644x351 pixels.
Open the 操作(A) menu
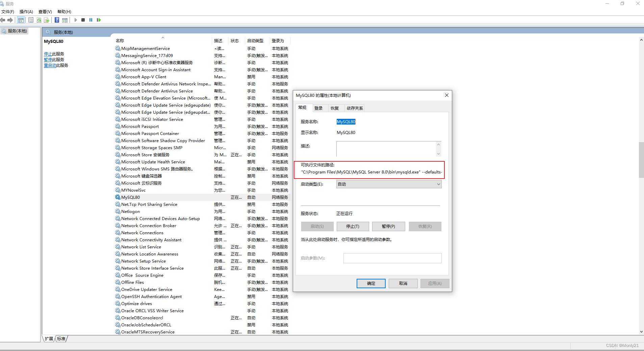pyautogui.click(x=26, y=11)
